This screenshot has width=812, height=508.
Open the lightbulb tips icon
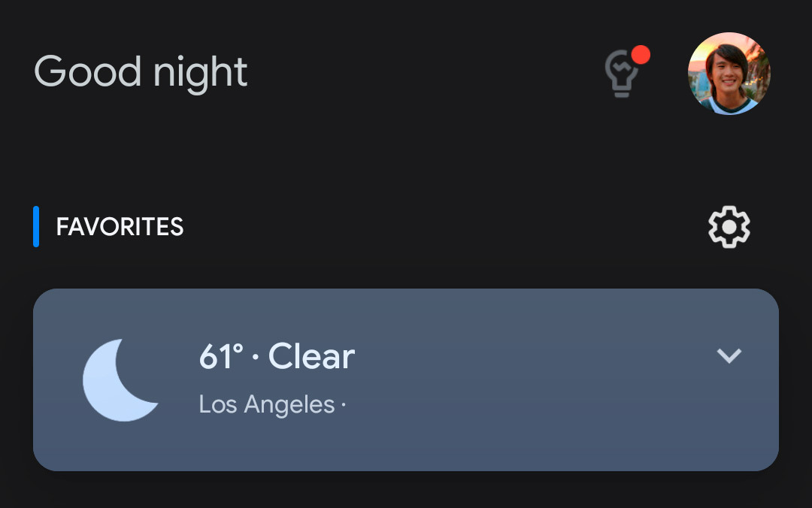tap(622, 74)
